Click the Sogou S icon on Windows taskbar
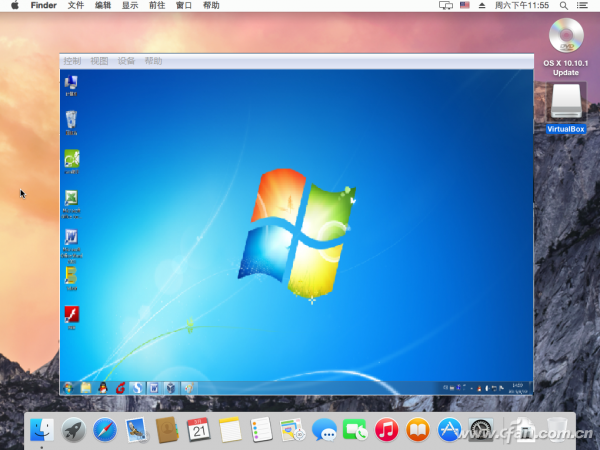Image resolution: width=600 pixels, height=450 pixels. pos(137,388)
